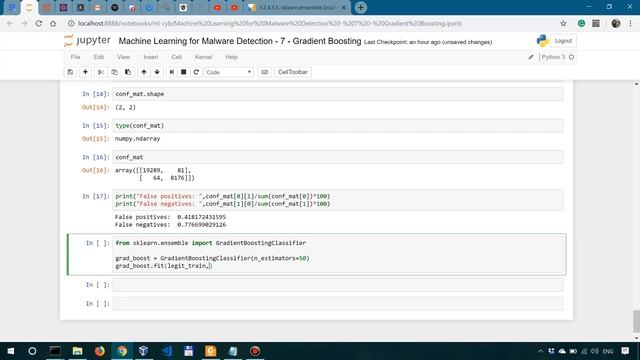The image size is (640, 360).
Task: Insert a cell below with the plus icon
Action: 85,72
